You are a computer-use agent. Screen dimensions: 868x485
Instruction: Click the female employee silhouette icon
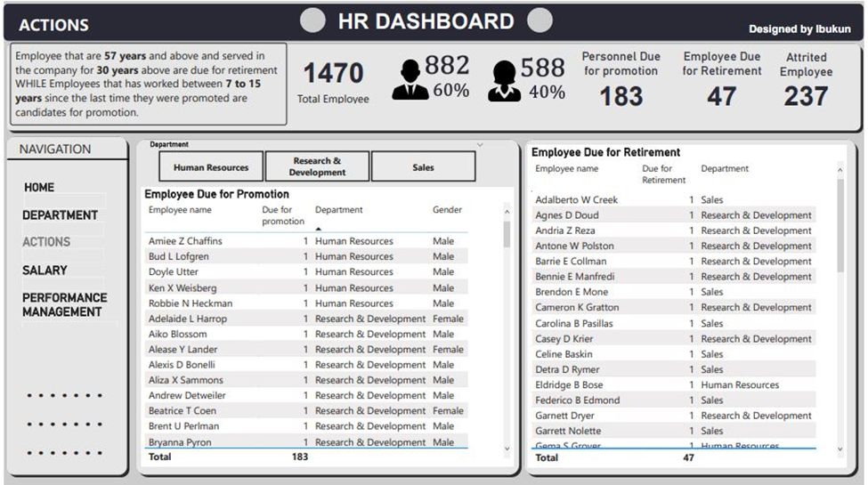coord(504,81)
